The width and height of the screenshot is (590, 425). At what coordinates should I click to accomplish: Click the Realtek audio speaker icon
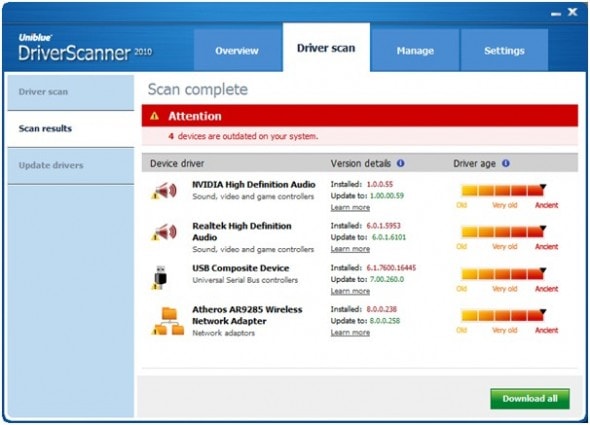pos(164,232)
